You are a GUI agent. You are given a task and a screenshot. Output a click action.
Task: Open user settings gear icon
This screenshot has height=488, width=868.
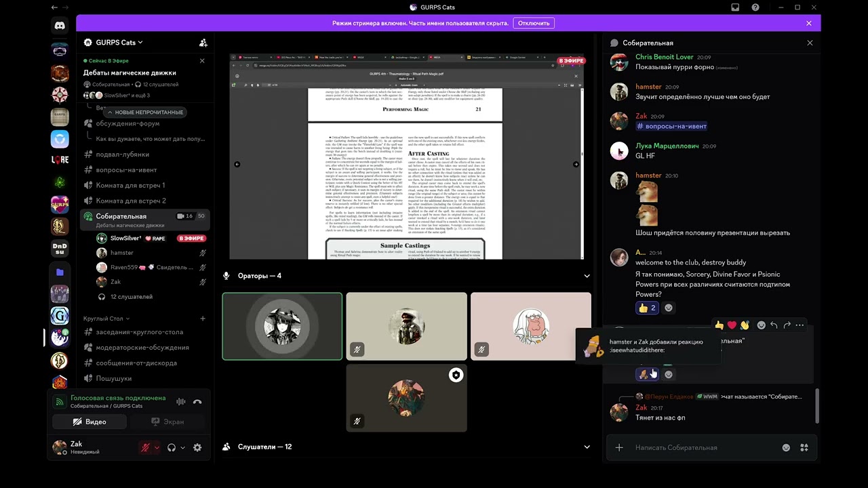[x=197, y=447]
